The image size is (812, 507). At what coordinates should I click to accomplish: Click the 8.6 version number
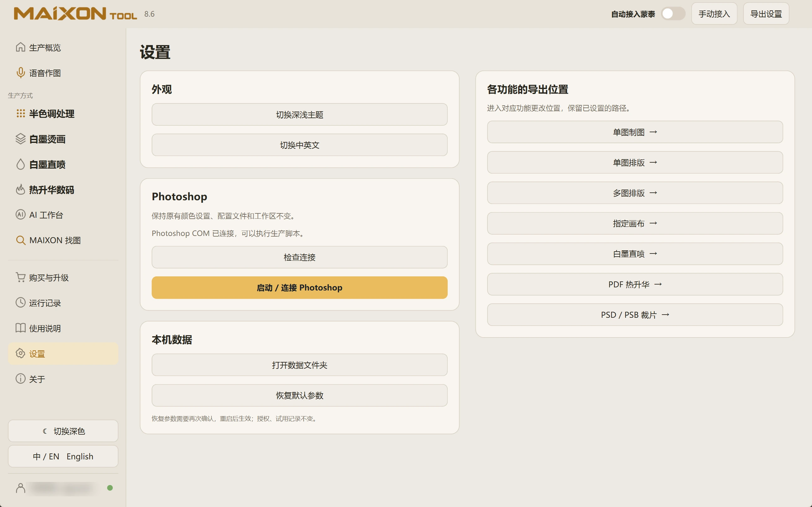click(149, 14)
